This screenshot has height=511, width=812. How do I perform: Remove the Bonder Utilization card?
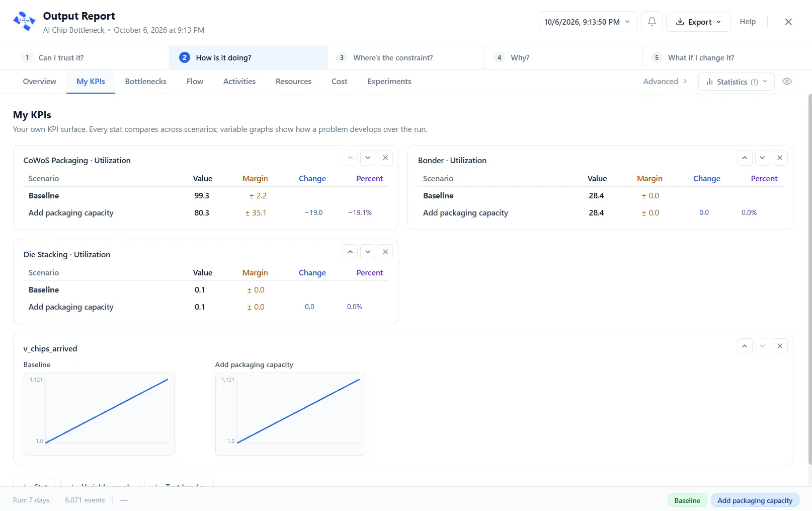click(x=780, y=158)
